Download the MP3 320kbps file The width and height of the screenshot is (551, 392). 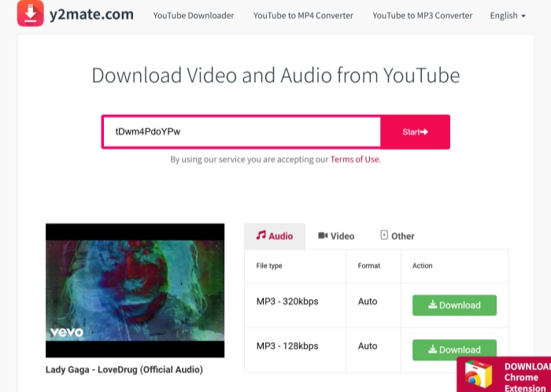454,305
